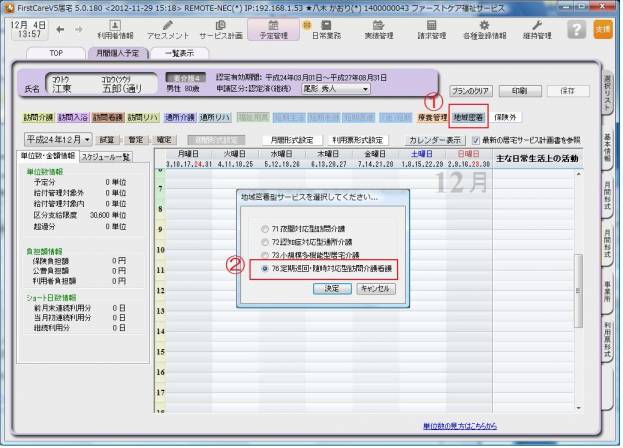The width and height of the screenshot is (623, 448).
Task: Switch to スケジュール一覧 tab
Action: (x=105, y=157)
